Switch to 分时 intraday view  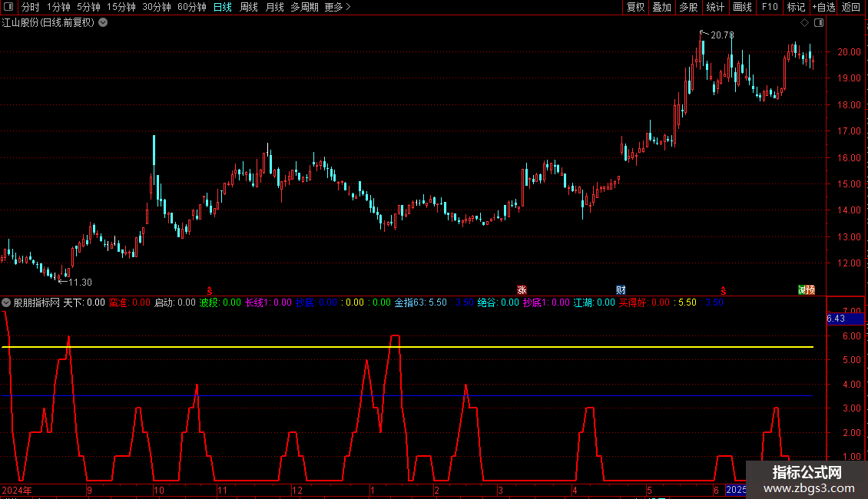[x=31, y=7]
